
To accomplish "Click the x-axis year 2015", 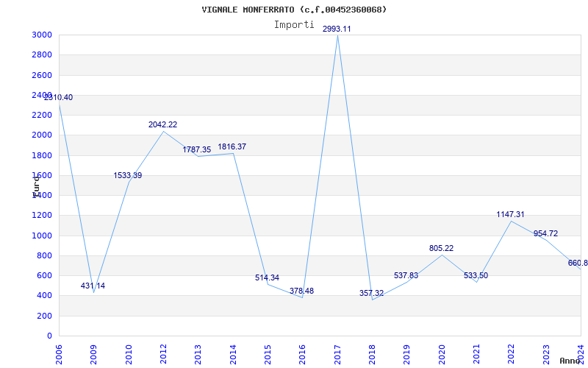I will coord(268,353).
